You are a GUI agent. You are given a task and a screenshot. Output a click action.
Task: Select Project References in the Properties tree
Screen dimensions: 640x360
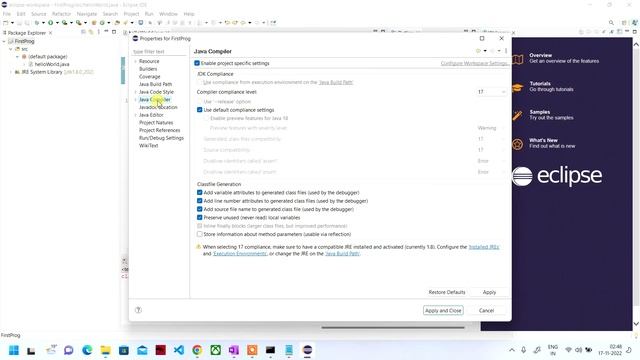160,130
